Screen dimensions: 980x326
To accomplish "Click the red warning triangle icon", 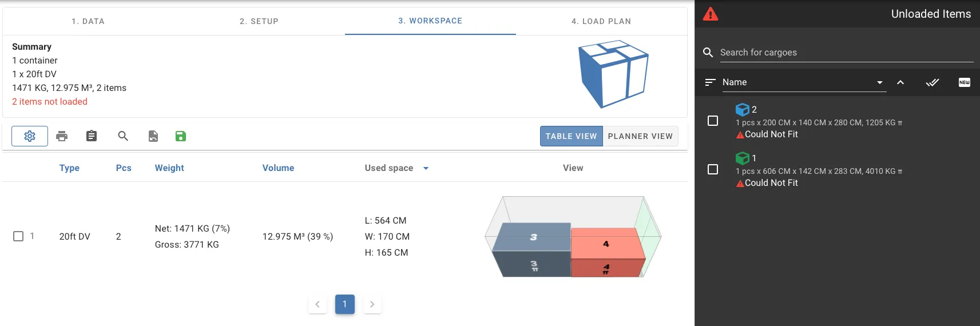I will 711,14.
